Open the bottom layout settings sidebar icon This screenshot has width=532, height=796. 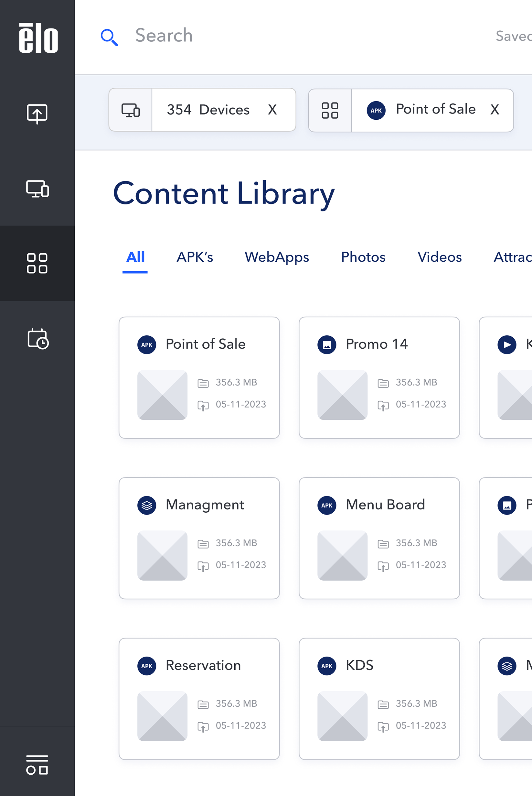click(37, 765)
